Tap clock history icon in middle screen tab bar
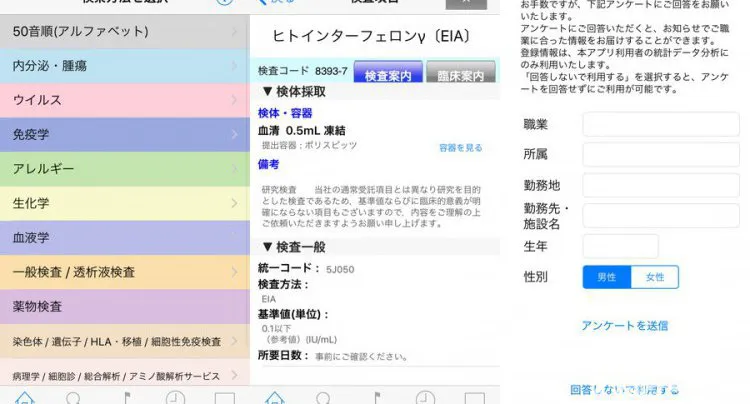Image resolution: width=750 pixels, height=404 pixels. [x=425, y=398]
